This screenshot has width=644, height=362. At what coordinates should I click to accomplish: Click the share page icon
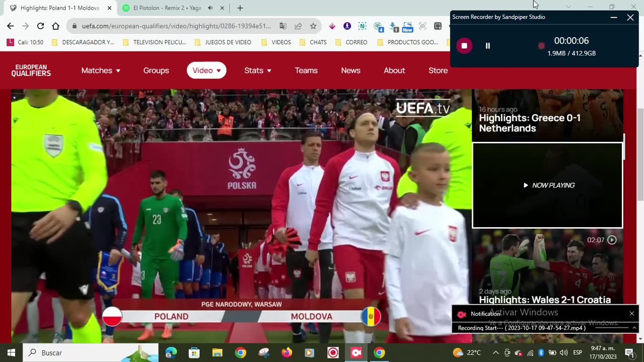coord(298,26)
